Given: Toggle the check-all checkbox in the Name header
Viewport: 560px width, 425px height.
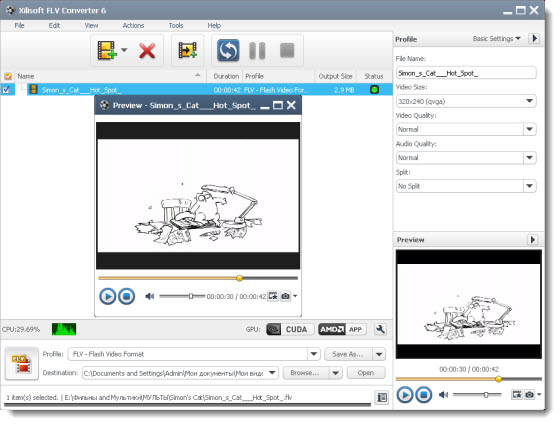Looking at the screenshot, I should tap(8, 76).
